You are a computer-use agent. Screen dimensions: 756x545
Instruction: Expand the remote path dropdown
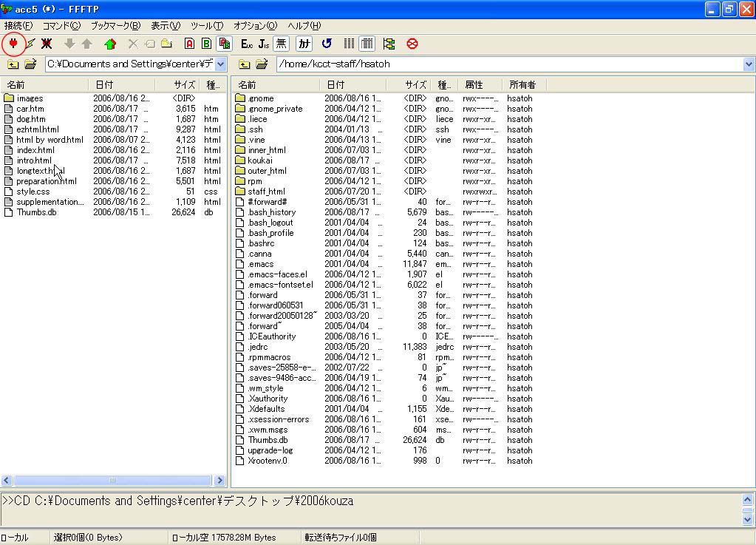[749, 64]
